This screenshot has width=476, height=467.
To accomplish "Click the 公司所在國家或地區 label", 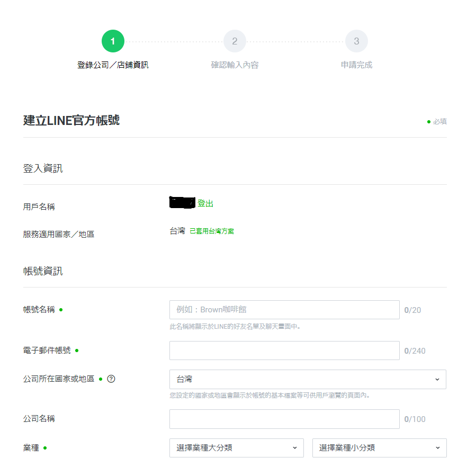I will point(59,379).
